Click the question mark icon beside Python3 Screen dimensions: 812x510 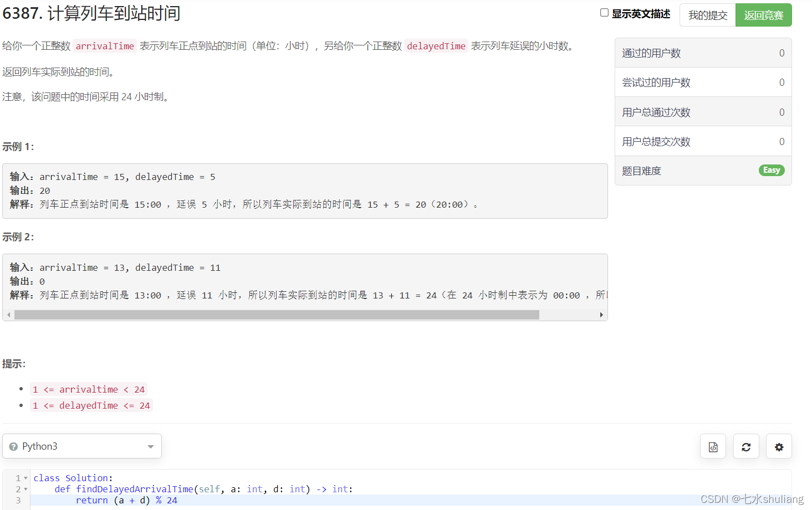[x=13, y=446]
